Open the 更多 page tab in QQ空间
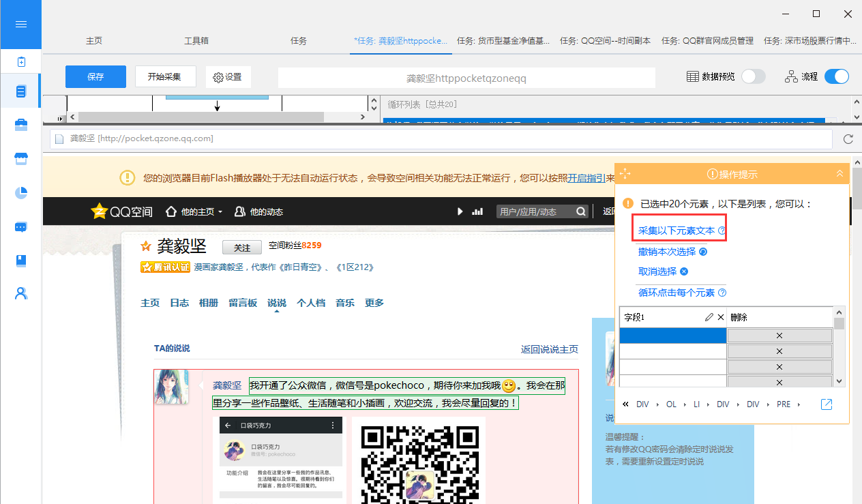Screen dimensions: 862x504 tap(374, 303)
